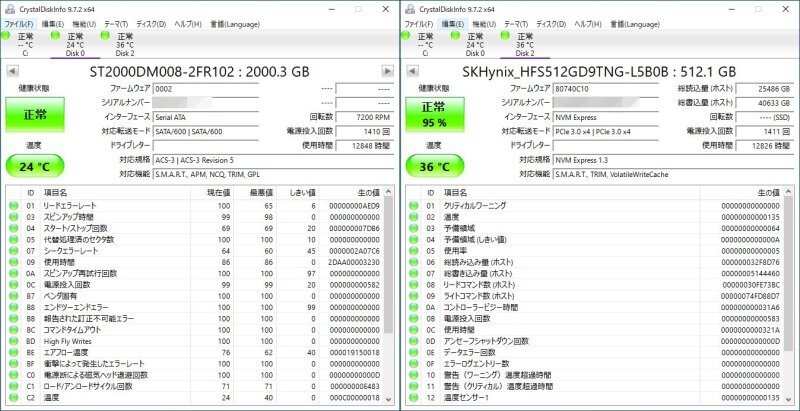Click 項目名 column header in left list
The width and height of the screenshot is (800, 411).
(115, 193)
